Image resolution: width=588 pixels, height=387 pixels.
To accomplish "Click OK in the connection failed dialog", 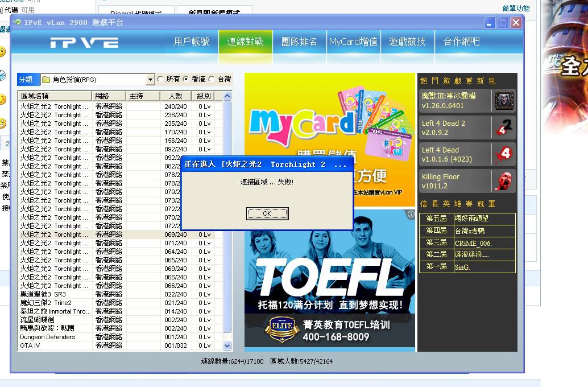I will pyautogui.click(x=267, y=213).
